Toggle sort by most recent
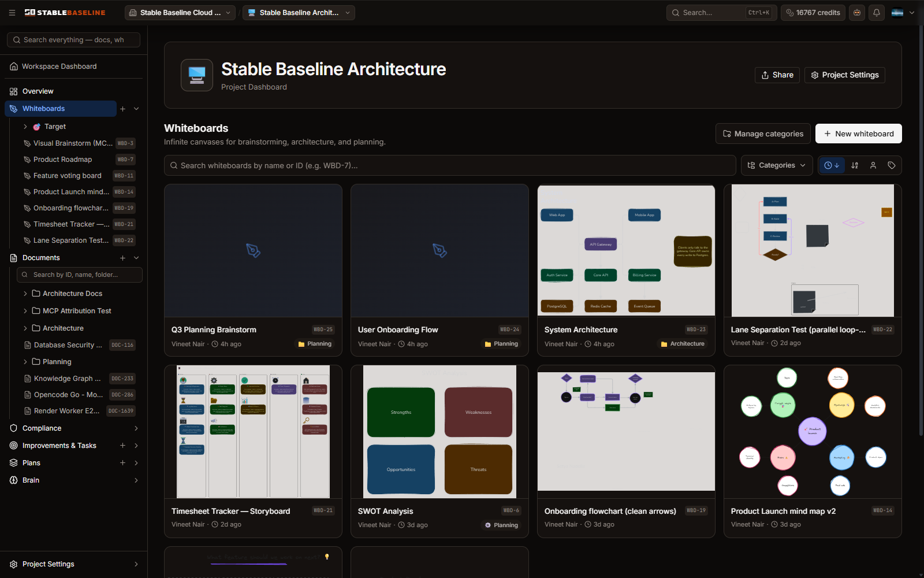This screenshot has width=924, height=578. click(x=832, y=165)
